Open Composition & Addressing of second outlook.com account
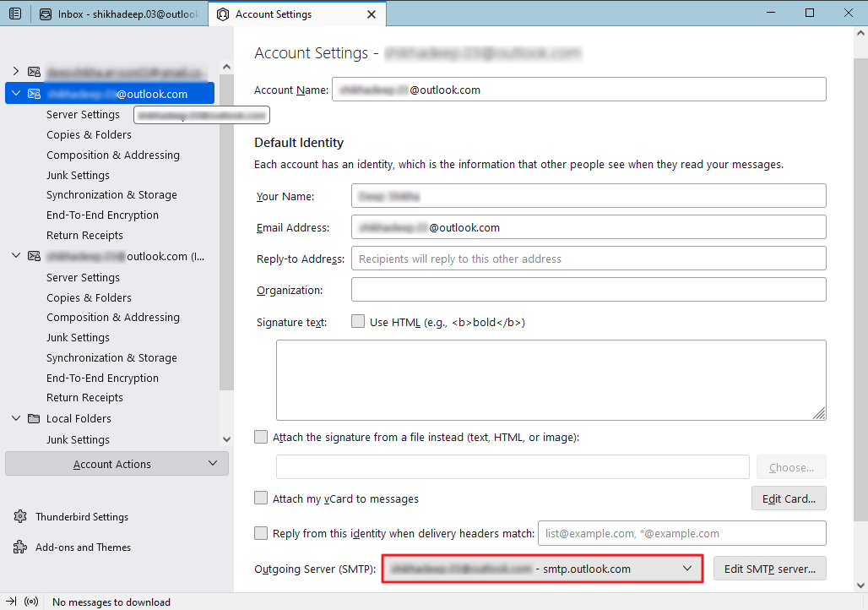The width and height of the screenshot is (868, 610). coord(113,318)
